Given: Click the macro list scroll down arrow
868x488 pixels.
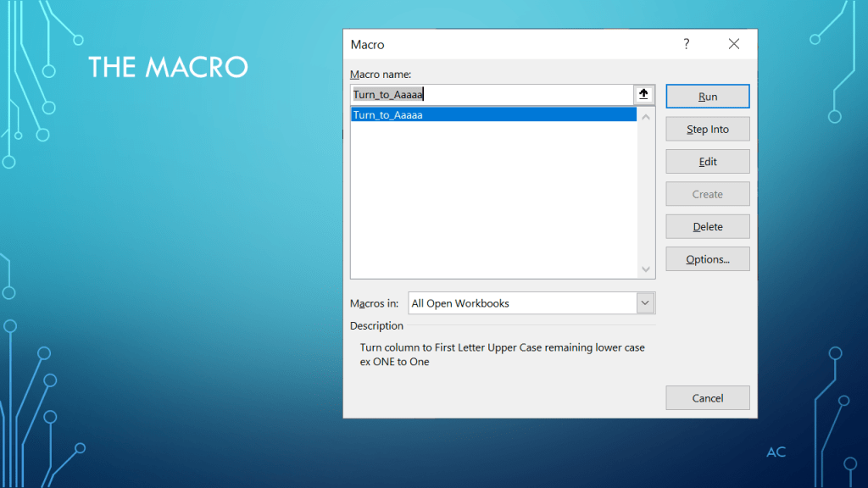Looking at the screenshot, I should coord(646,269).
